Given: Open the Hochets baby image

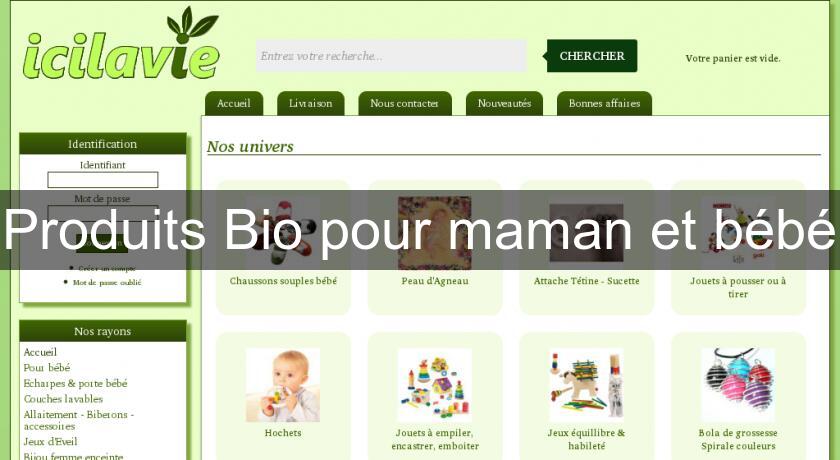Looking at the screenshot, I should (283, 385).
